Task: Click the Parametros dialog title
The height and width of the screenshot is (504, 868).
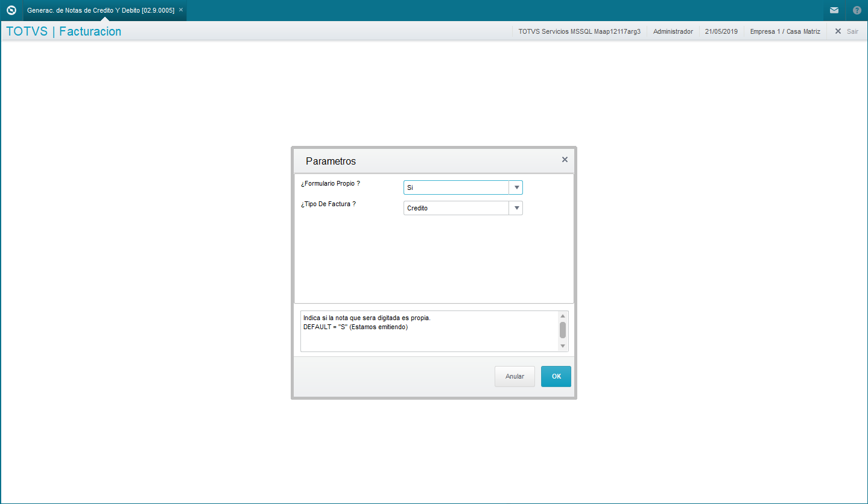Action: (x=331, y=162)
